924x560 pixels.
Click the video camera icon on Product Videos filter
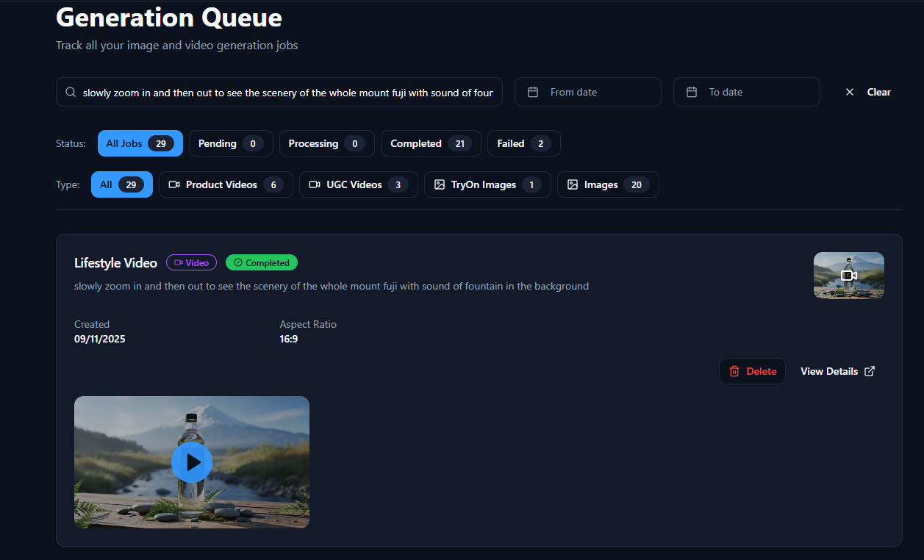click(x=174, y=184)
